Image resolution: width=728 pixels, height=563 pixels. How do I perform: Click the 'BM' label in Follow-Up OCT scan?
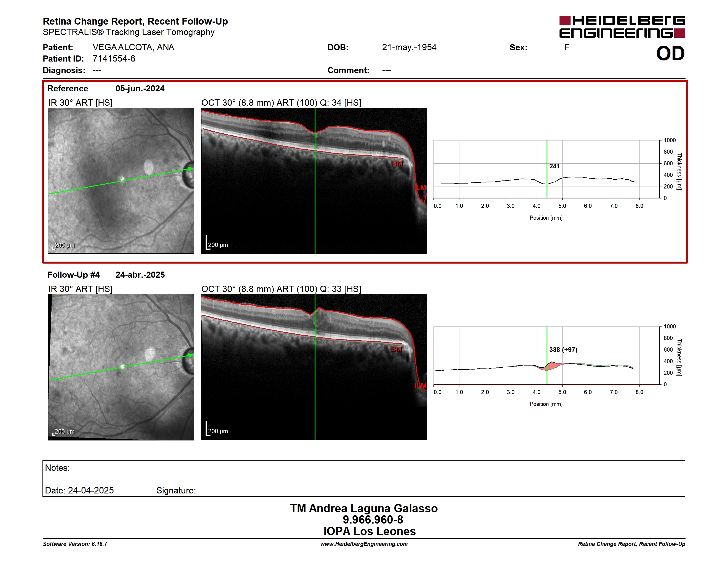(396, 349)
